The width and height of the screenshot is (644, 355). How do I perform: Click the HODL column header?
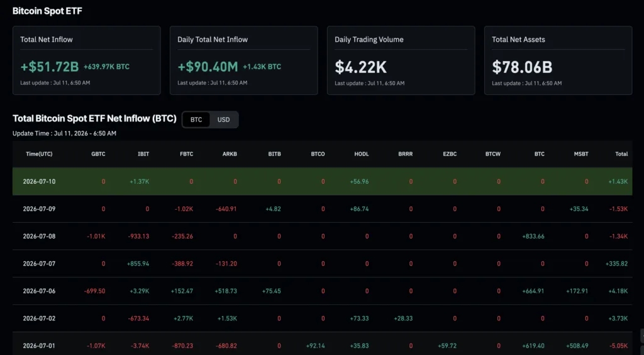pos(362,154)
